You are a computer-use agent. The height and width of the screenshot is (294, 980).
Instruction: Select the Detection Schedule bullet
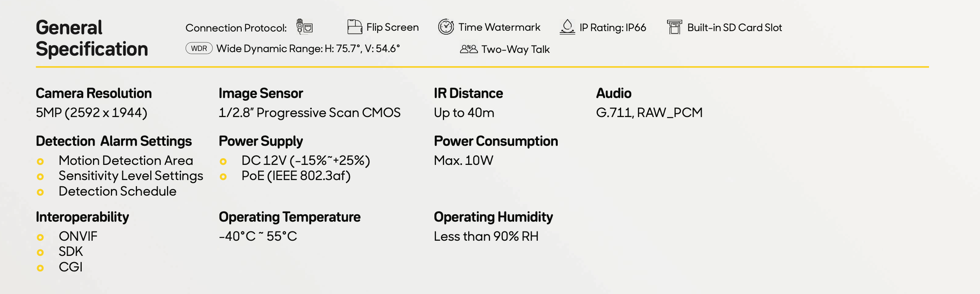[40, 192]
